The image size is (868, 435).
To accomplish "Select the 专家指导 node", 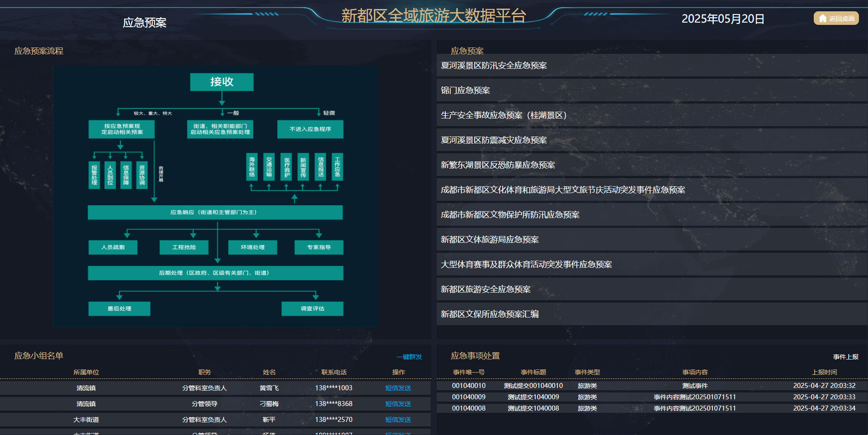I will [319, 247].
